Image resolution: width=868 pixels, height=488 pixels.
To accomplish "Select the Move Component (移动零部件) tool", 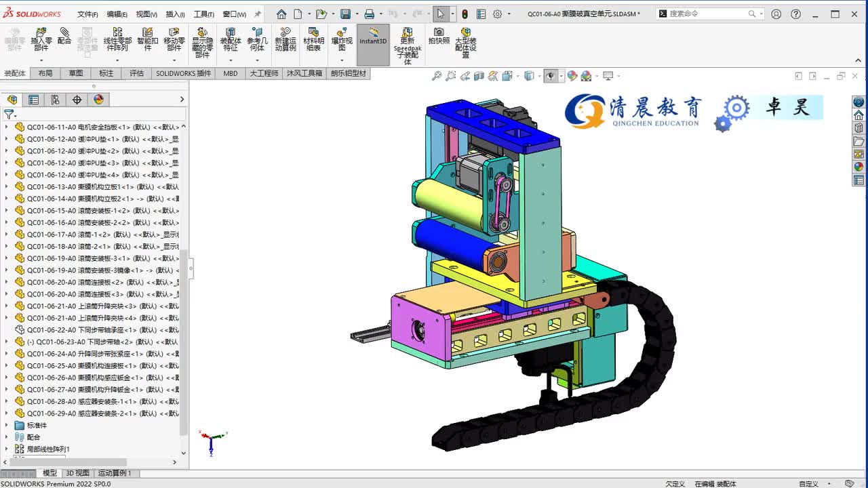I will (174, 39).
